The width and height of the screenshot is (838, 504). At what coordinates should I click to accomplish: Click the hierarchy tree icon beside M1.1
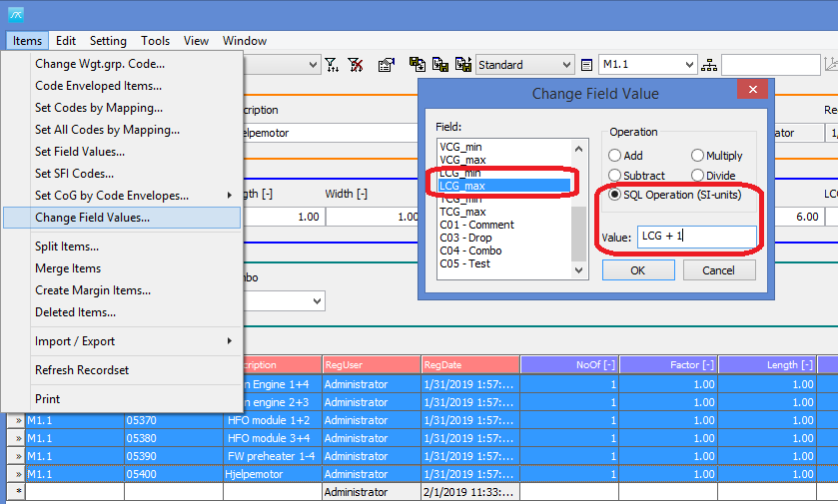709,65
